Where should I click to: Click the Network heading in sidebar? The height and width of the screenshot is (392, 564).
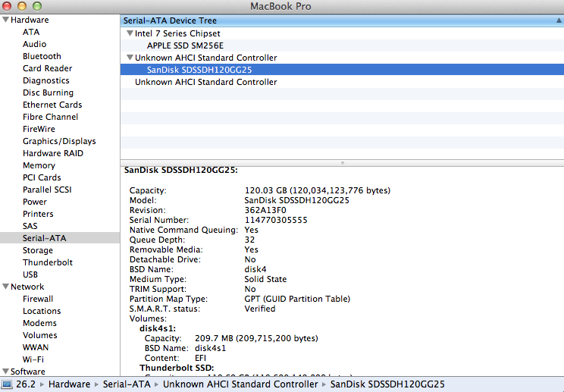(27, 287)
